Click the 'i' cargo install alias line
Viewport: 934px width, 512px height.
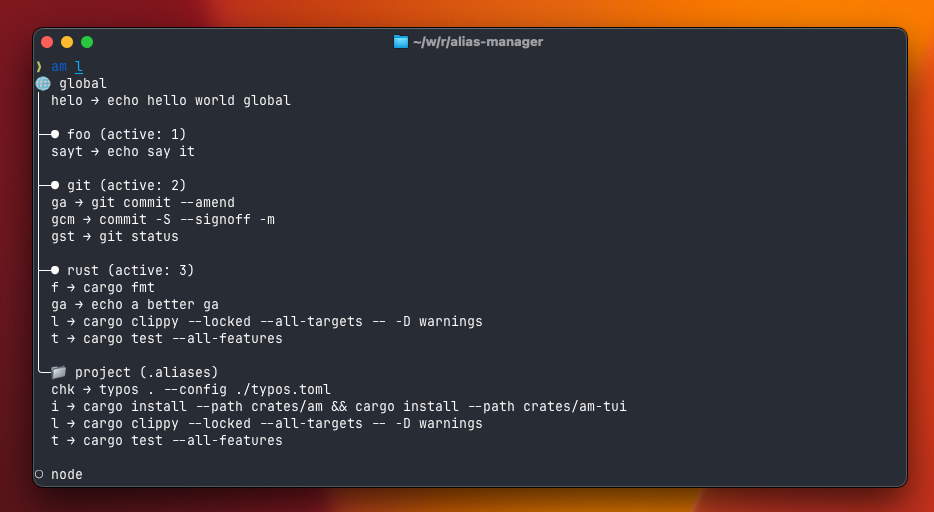click(338, 407)
